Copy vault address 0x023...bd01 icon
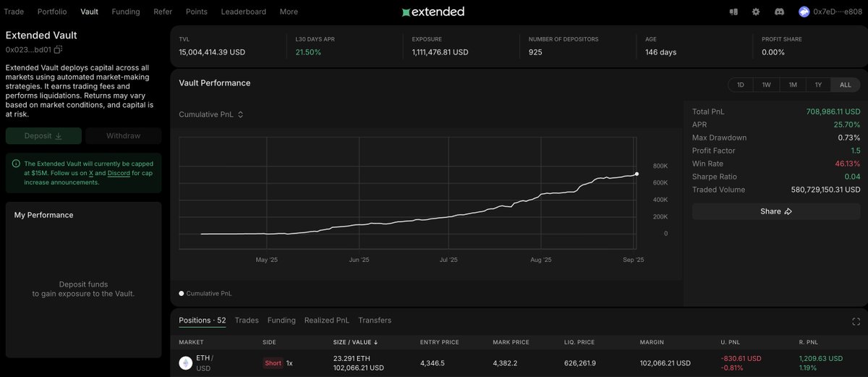This screenshot has width=868, height=377. point(58,49)
